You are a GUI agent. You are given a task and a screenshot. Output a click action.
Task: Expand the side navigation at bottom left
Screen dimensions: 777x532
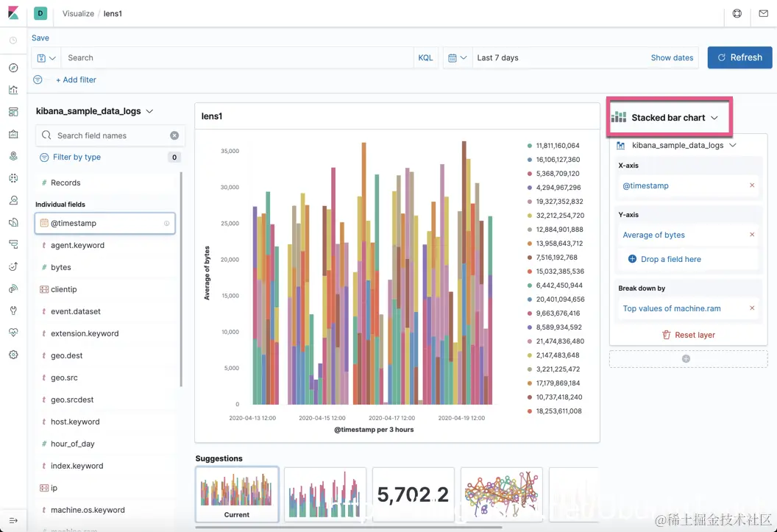click(13, 520)
